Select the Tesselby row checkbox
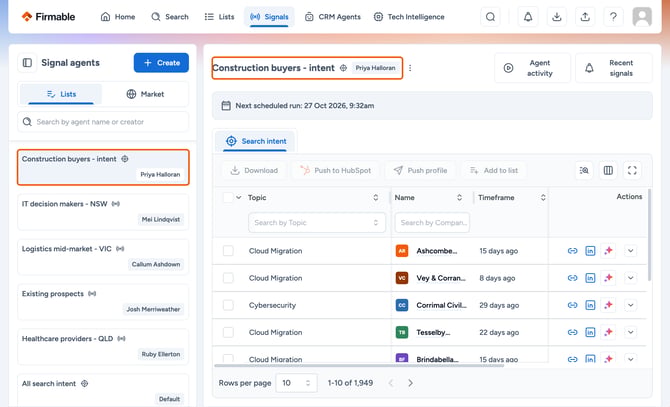Screen dimensions: 670x407 coord(228,332)
